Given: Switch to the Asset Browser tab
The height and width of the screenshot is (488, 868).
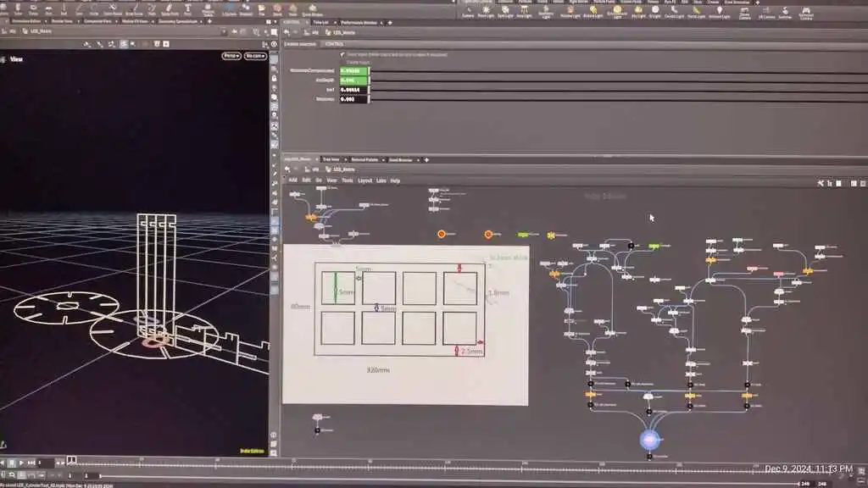Looking at the screenshot, I should coord(401,160).
